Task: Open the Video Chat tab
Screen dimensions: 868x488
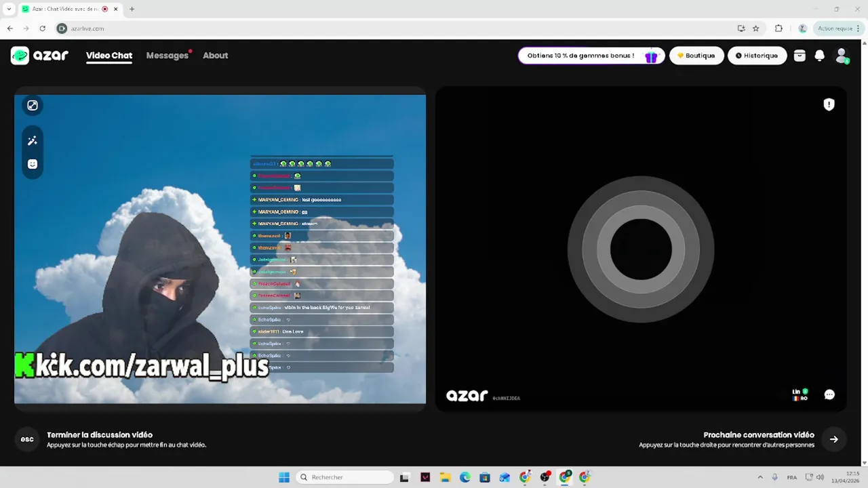Action: (x=109, y=56)
